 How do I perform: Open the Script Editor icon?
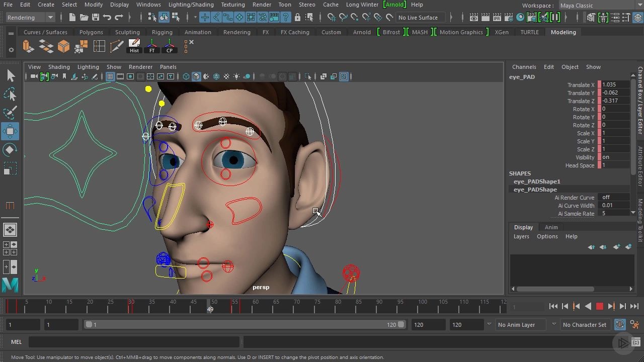[635, 342]
